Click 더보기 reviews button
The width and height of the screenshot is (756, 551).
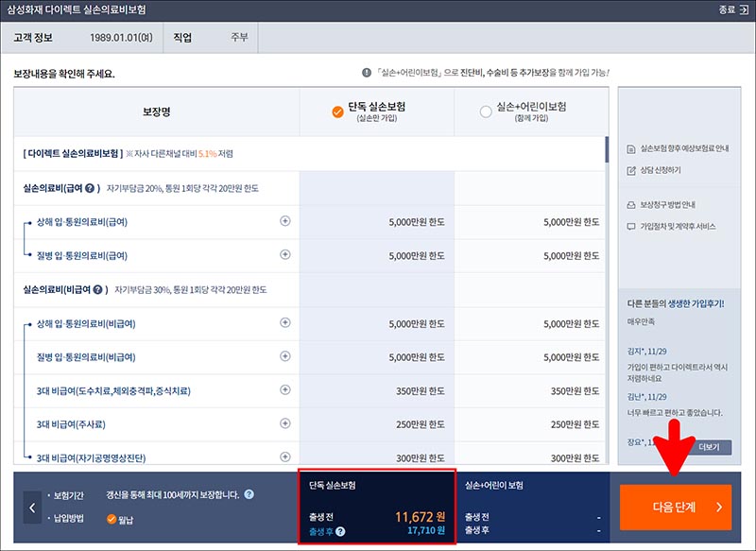click(x=709, y=447)
